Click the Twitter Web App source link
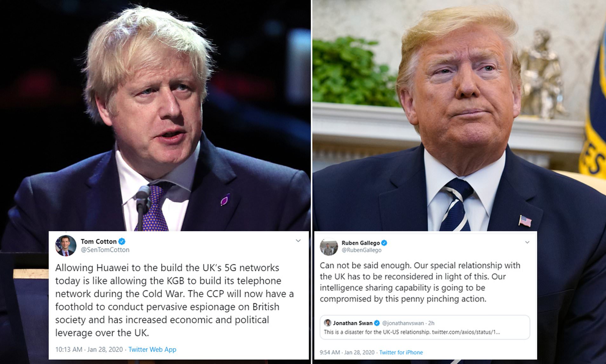Viewport: 606px width, 364px height. coord(152,349)
